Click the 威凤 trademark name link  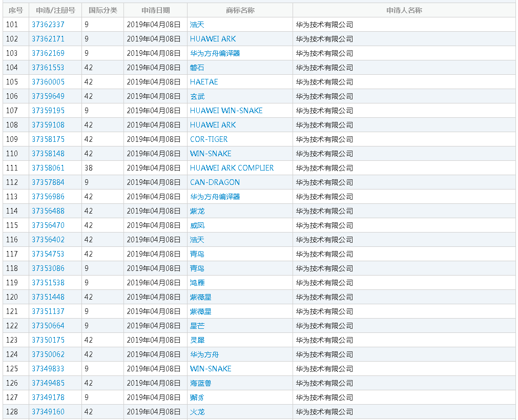click(197, 225)
